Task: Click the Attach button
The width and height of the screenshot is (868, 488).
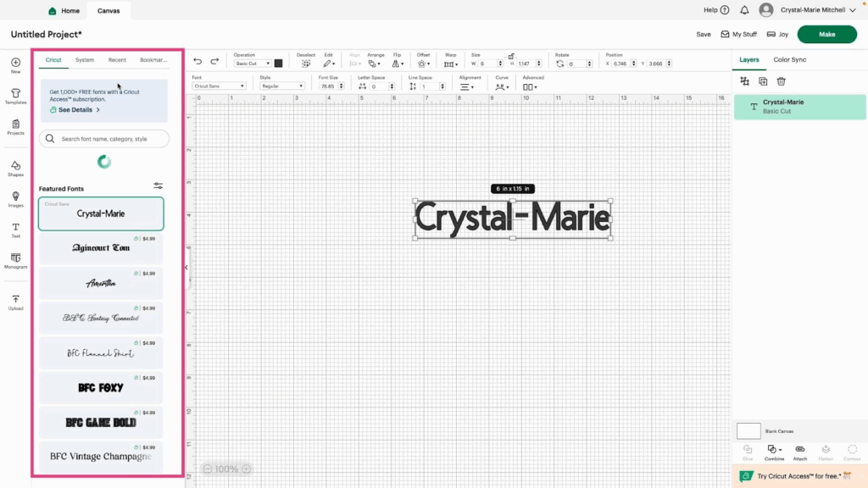Action: tap(800, 452)
